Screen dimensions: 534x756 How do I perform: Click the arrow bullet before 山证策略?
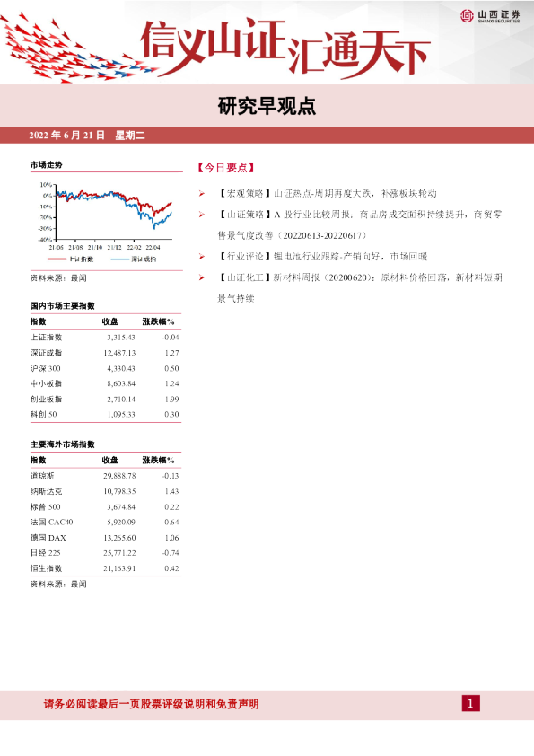[202, 215]
